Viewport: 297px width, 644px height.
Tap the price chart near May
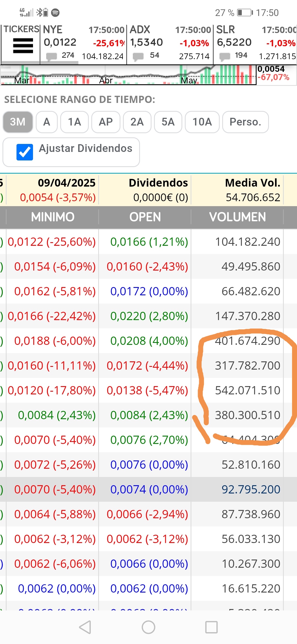click(x=189, y=75)
